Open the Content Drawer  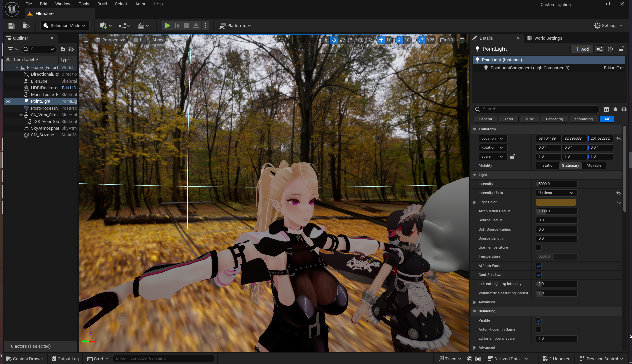pos(25,359)
